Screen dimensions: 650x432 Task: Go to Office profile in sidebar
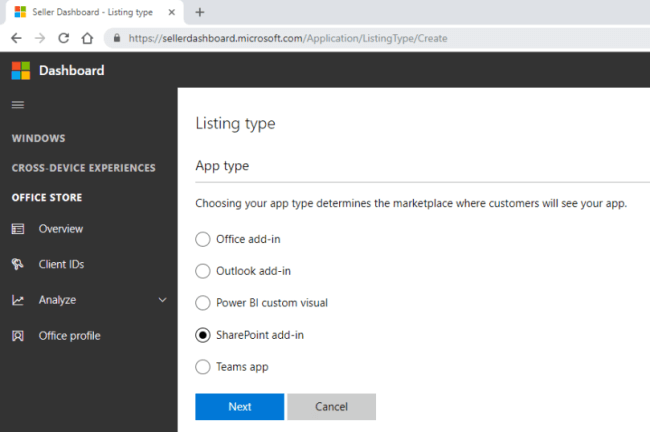70,335
